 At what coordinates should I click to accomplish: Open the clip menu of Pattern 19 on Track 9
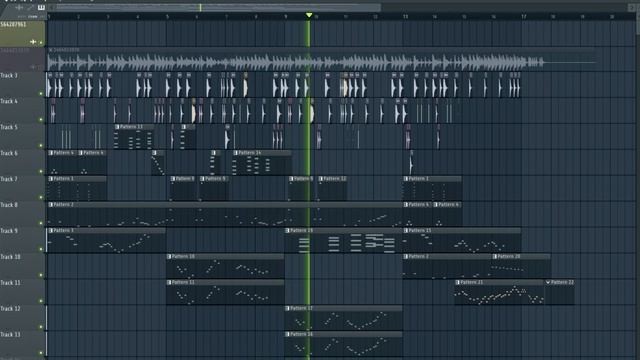(287, 231)
